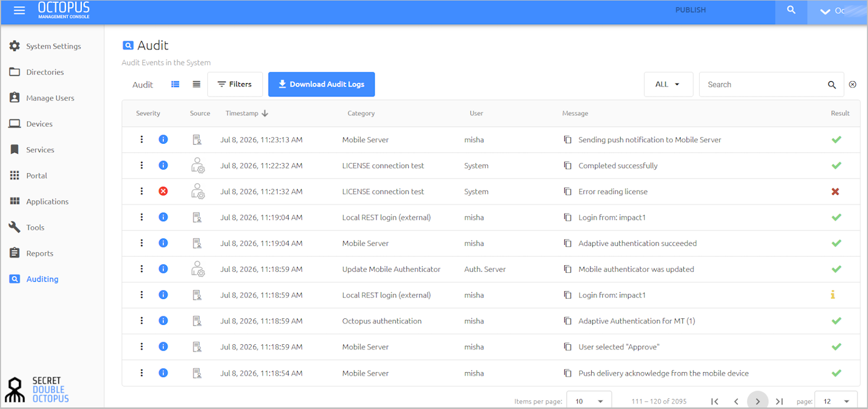Click the green check result for Completed successfully
The height and width of the screenshot is (409, 868).
(x=836, y=165)
